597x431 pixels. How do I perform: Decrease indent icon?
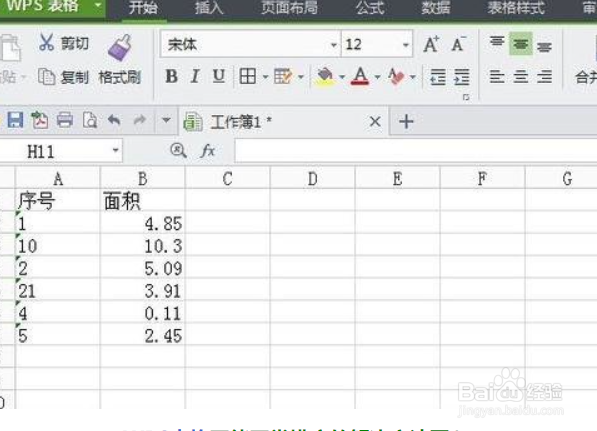click(x=438, y=77)
